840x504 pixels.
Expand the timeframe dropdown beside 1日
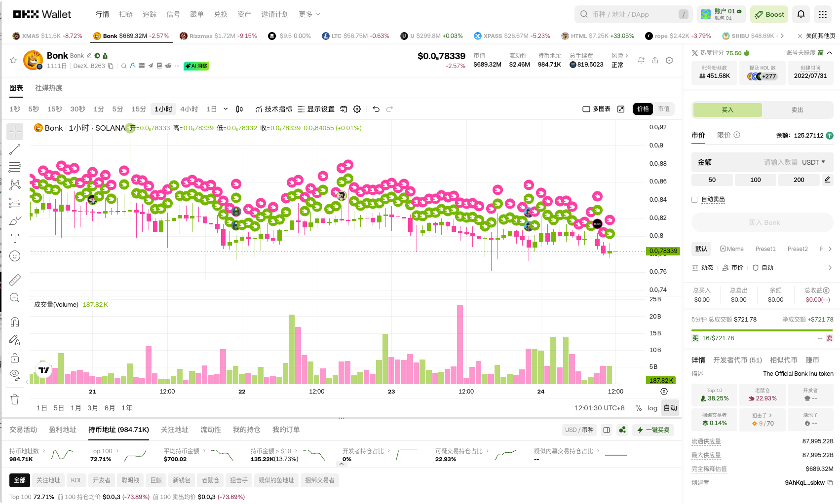click(x=226, y=109)
